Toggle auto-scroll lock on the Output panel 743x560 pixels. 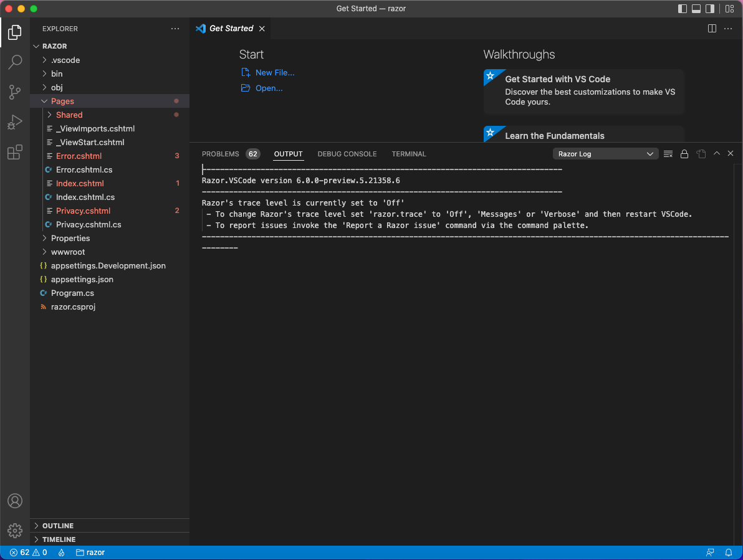tap(684, 153)
